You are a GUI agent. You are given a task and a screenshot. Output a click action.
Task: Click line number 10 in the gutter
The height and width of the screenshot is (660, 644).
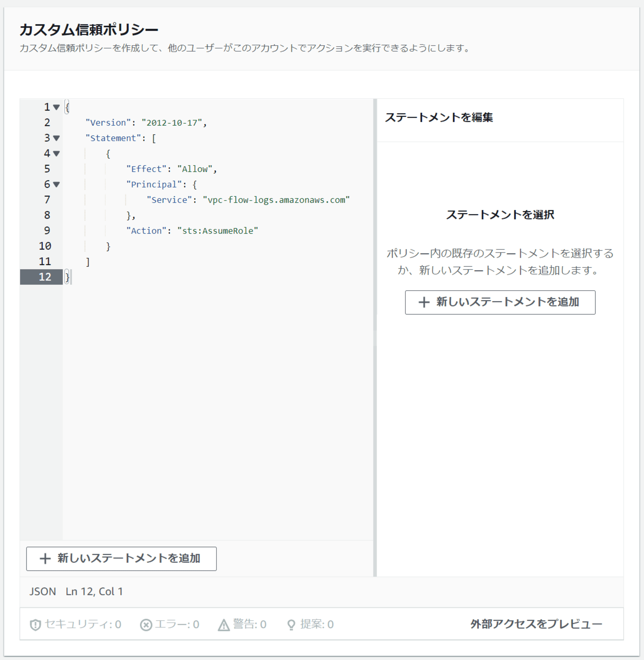coord(45,246)
